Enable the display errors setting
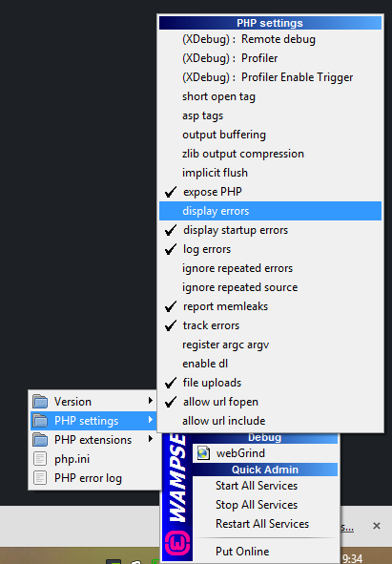This screenshot has height=564, width=392. [x=270, y=211]
